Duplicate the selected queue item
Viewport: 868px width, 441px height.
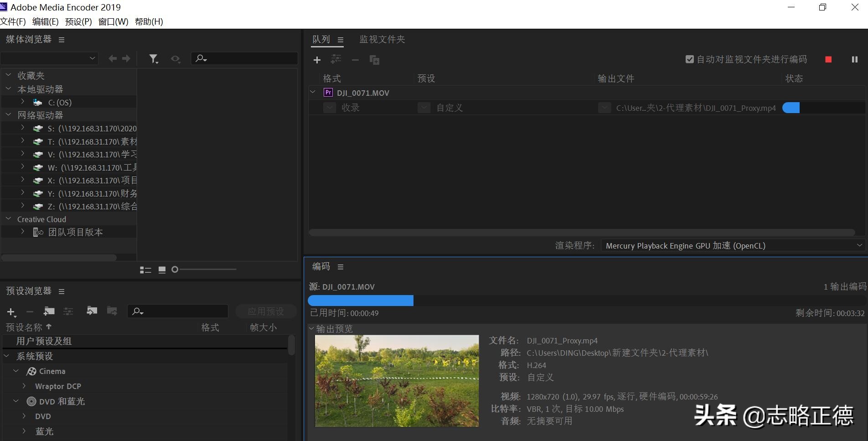374,60
